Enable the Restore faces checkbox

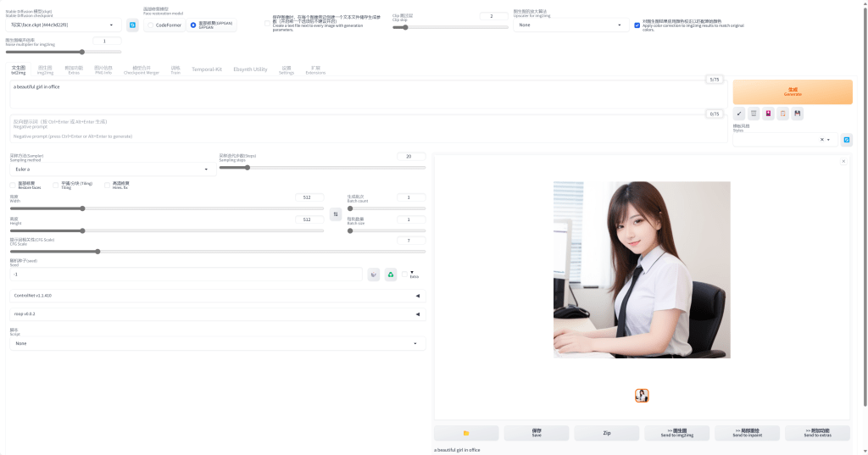[13, 185]
